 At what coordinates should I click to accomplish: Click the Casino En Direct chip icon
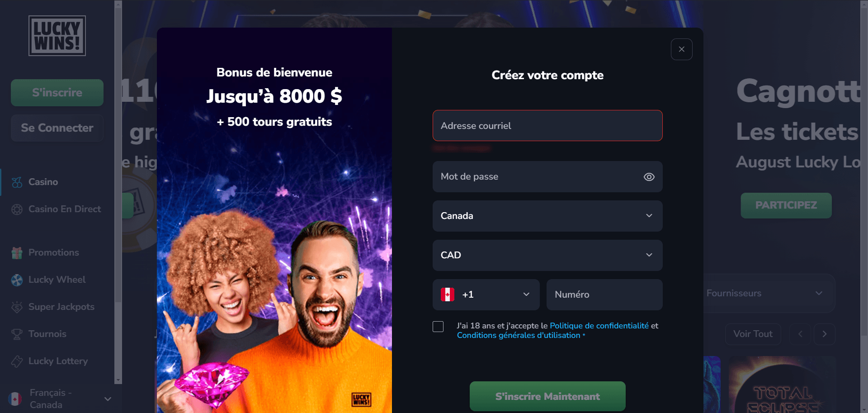pos(17,209)
